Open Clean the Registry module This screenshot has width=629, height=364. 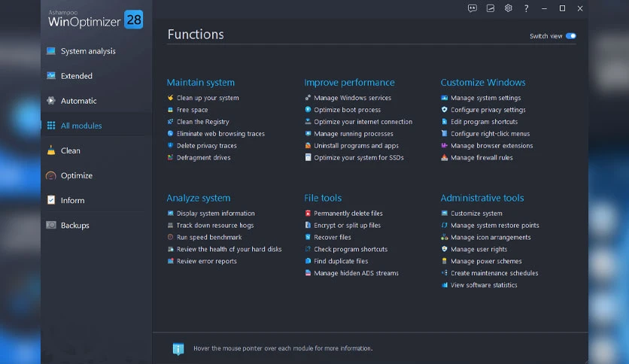click(x=202, y=122)
